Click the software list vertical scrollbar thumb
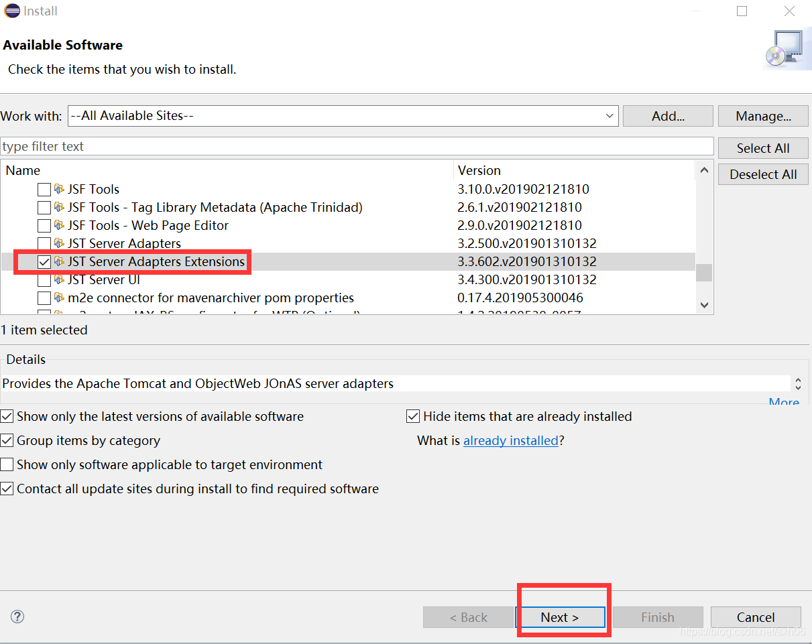Image resolution: width=812 pixels, height=644 pixels. (704, 273)
